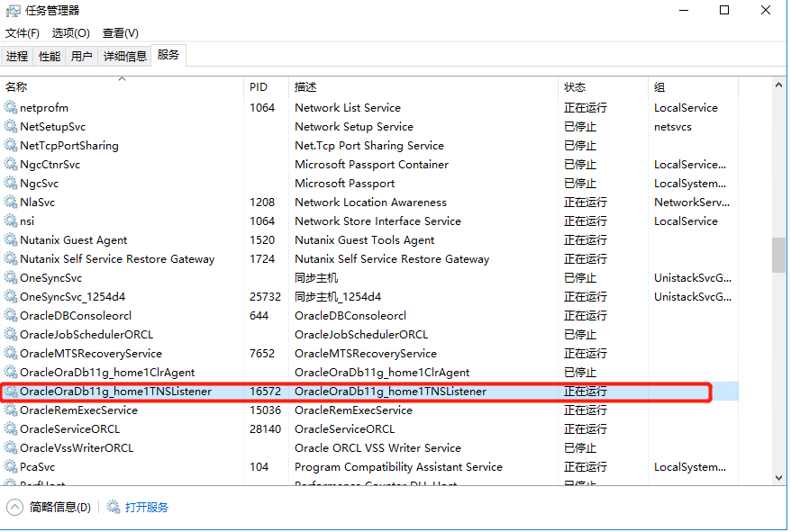This screenshot has height=532, width=791.
Task: Click the gear icon next to NetTcpPortSharing
Action: tap(11, 145)
